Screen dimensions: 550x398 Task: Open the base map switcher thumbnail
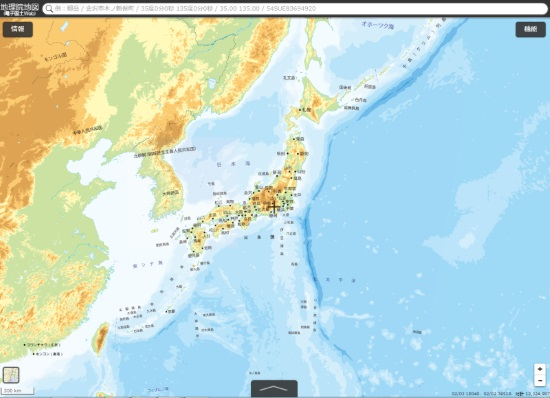[11, 375]
